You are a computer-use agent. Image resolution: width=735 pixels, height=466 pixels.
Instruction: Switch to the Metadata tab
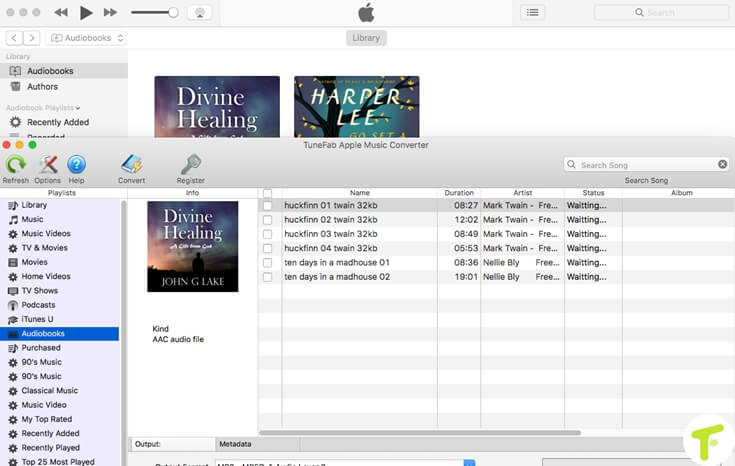pyautogui.click(x=235, y=444)
